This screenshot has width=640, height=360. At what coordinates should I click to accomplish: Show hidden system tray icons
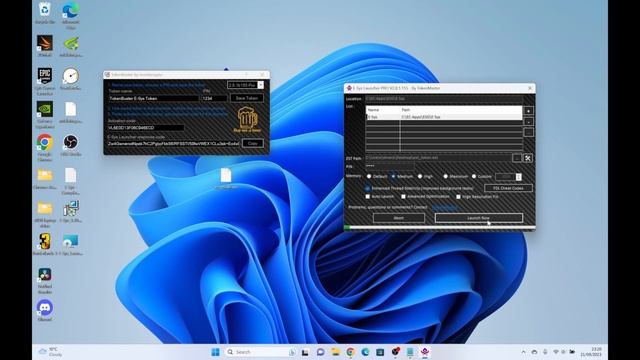[x=524, y=352]
